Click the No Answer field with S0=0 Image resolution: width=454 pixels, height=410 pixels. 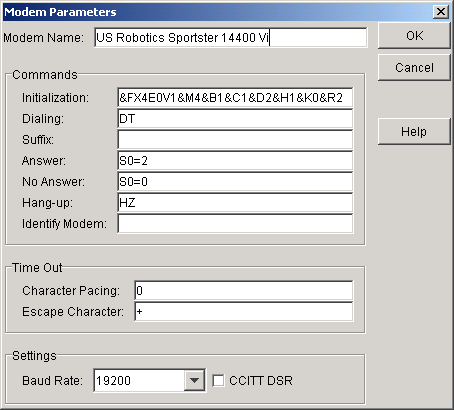tap(235, 182)
